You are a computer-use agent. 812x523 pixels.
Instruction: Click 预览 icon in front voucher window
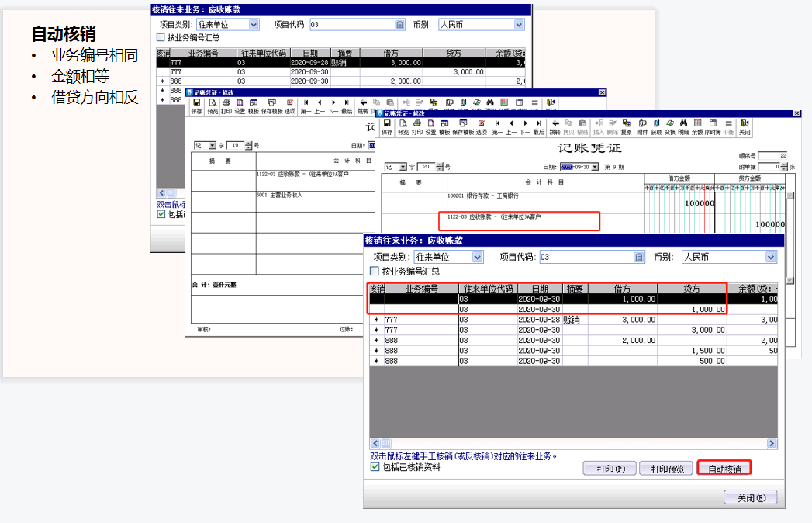[403, 127]
